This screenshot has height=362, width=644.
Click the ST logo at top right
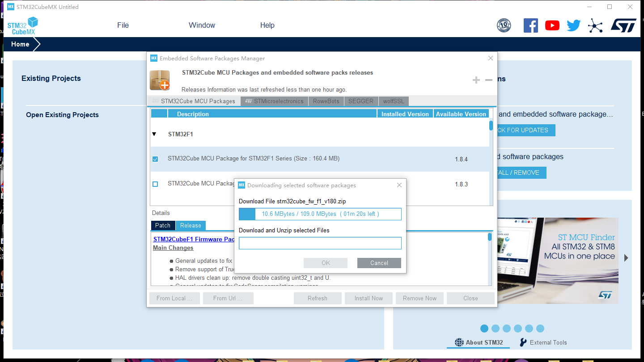click(623, 25)
